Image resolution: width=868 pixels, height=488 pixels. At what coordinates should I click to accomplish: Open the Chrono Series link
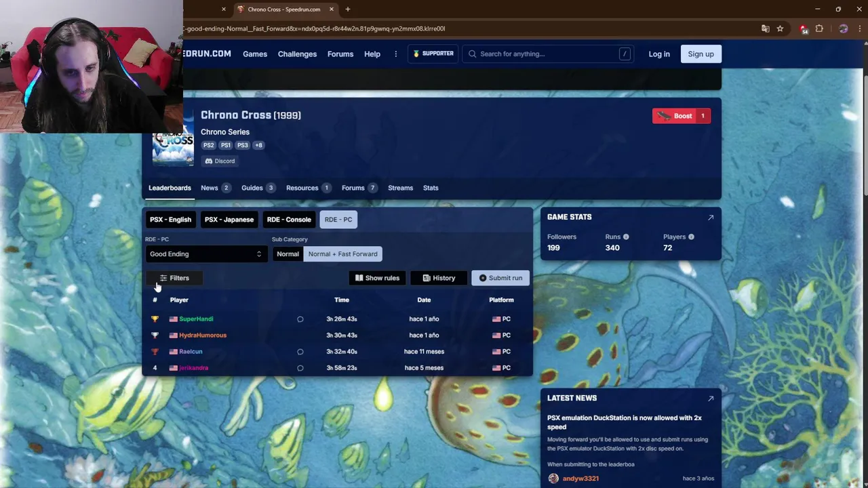point(225,132)
